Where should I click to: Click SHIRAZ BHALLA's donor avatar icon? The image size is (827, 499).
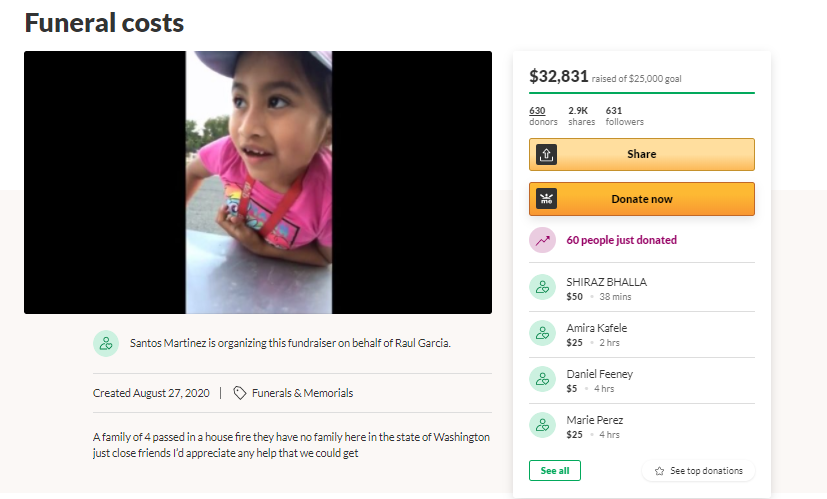(x=542, y=288)
